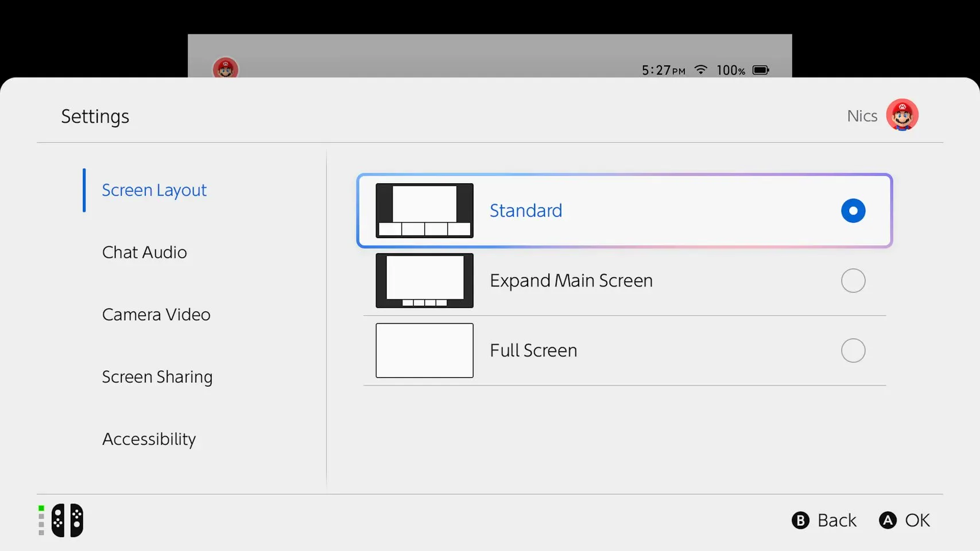The height and width of the screenshot is (551, 980).
Task: Click the 5:27 PM clock display
Action: (x=663, y=69)
